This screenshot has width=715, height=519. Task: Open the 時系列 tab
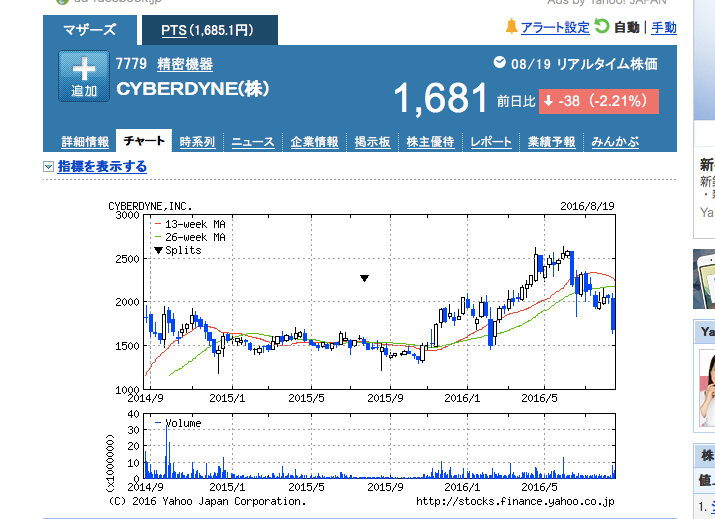[x=197, y=142]
